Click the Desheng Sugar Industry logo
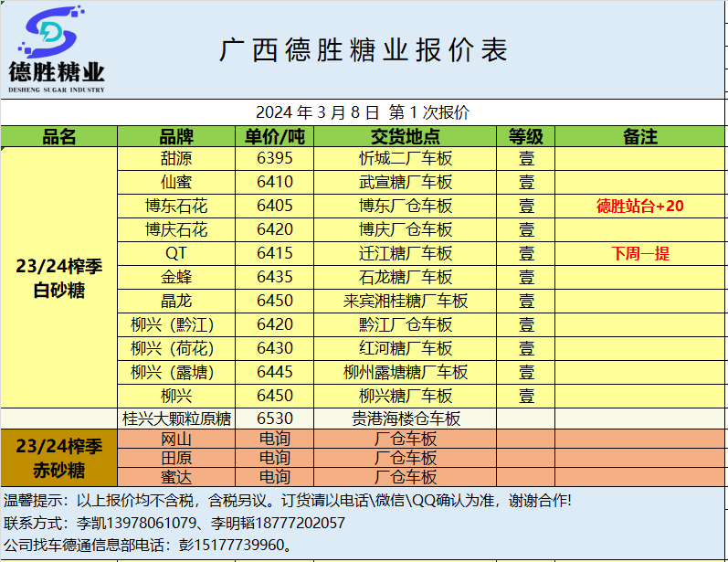The width and height of the screenshot is (728, 562). pyautogui.click(x=57, y=50)
